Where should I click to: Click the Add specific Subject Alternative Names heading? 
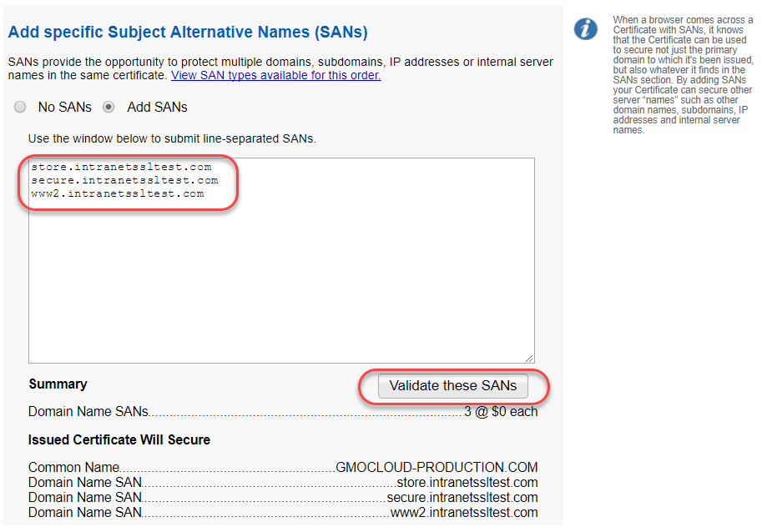pyautogui.click(x=188, y=33)
